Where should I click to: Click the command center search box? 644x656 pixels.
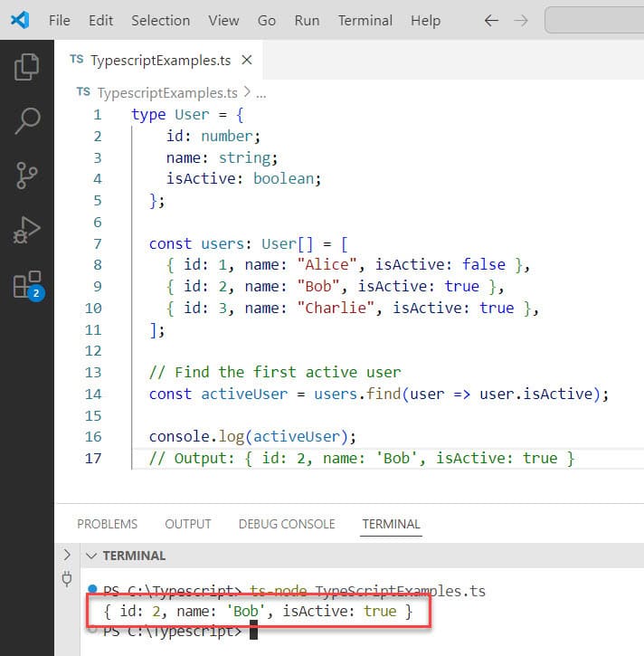pos(594,20)
